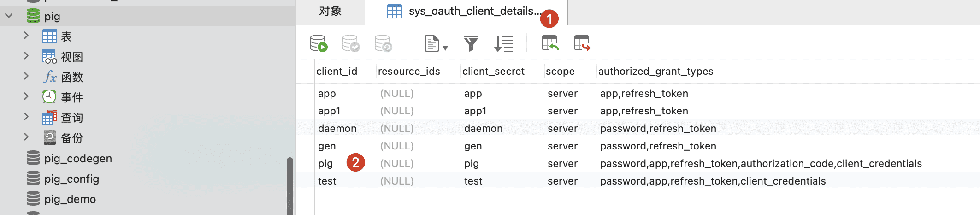Expand the 视图 (views) node

[26, 56]
